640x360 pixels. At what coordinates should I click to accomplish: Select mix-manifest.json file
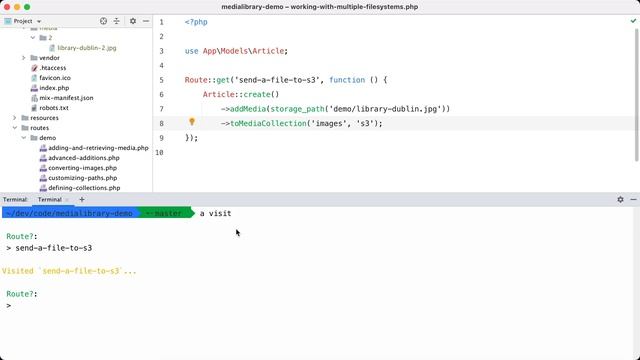tap(66, 98)
